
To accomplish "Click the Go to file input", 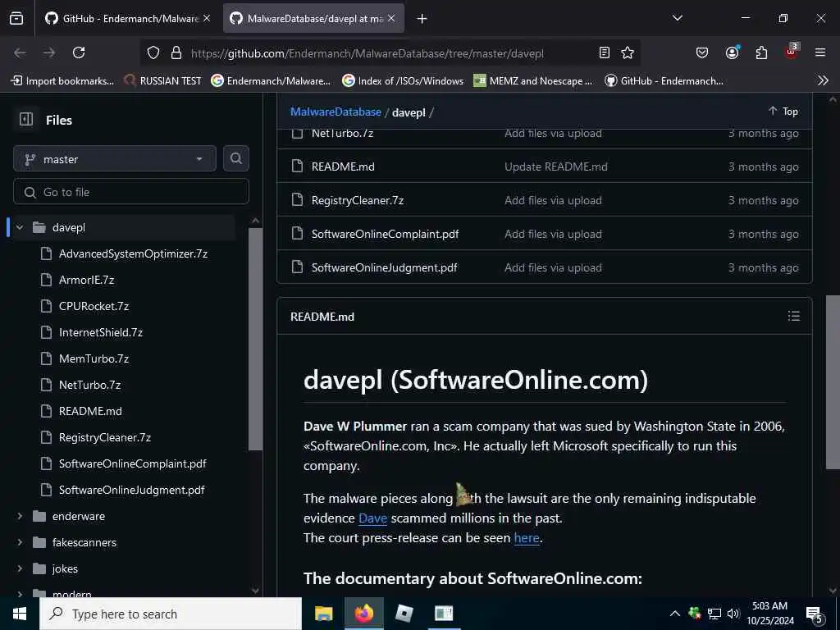I will (131, 192).
